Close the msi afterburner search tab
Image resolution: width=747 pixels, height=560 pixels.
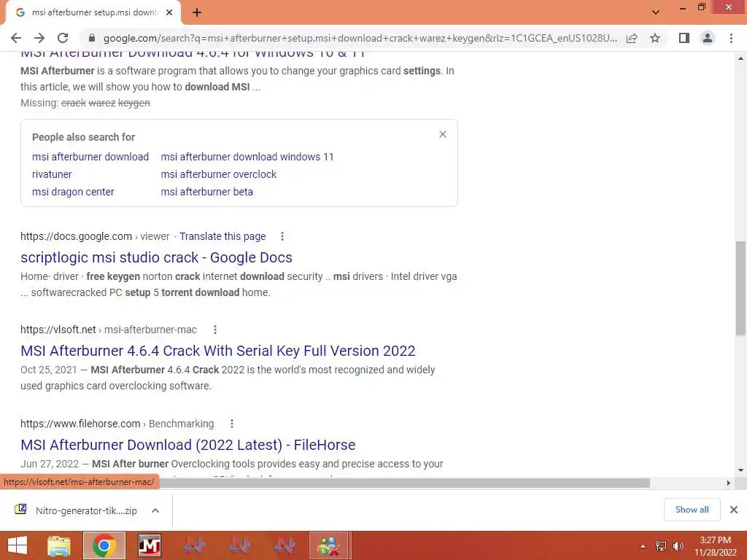coord(169,13)
